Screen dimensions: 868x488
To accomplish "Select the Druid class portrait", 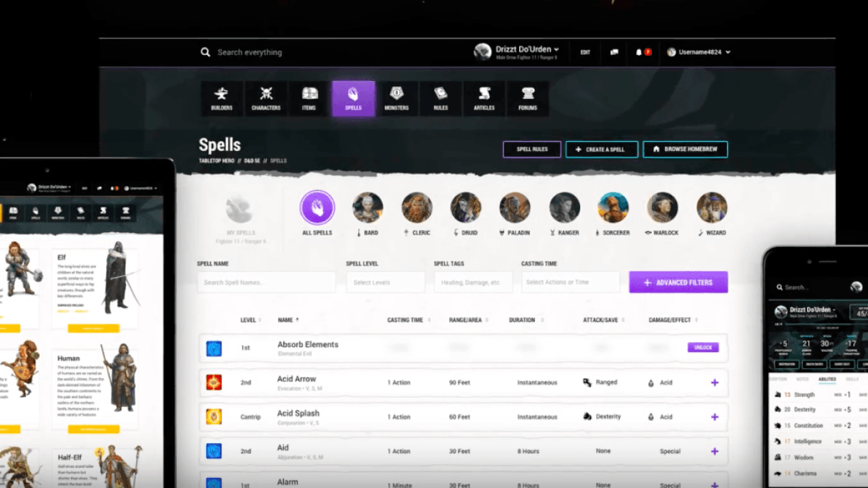I will [465, 207].
